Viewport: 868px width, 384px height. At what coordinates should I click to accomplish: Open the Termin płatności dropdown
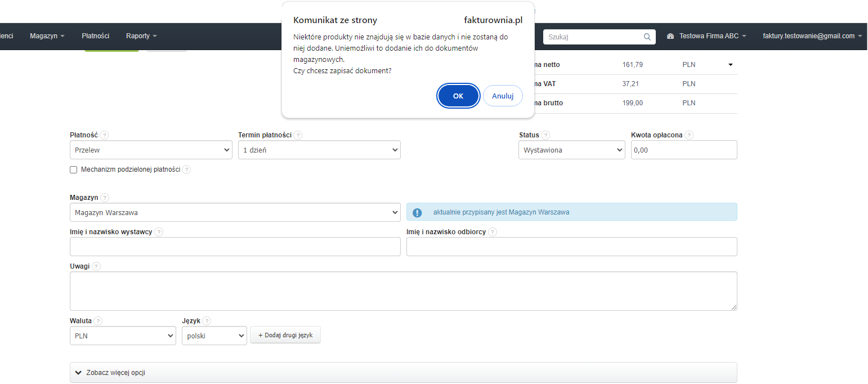coord(319,150)
